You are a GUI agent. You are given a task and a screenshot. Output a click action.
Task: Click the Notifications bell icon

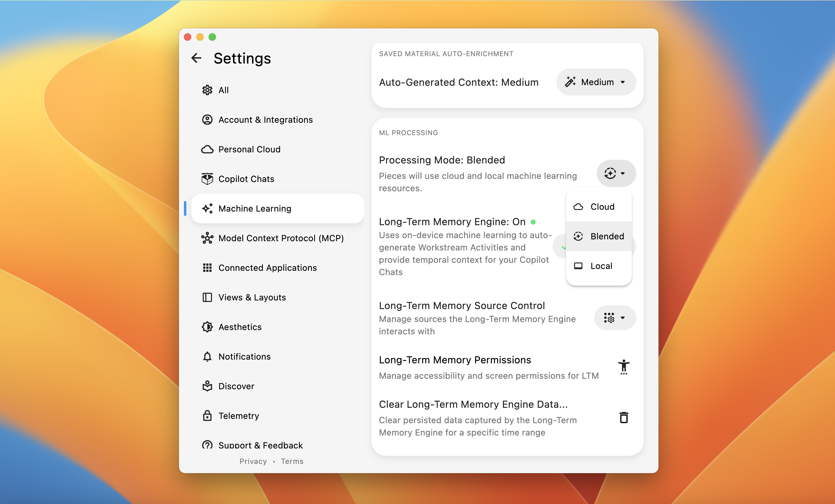207,357
